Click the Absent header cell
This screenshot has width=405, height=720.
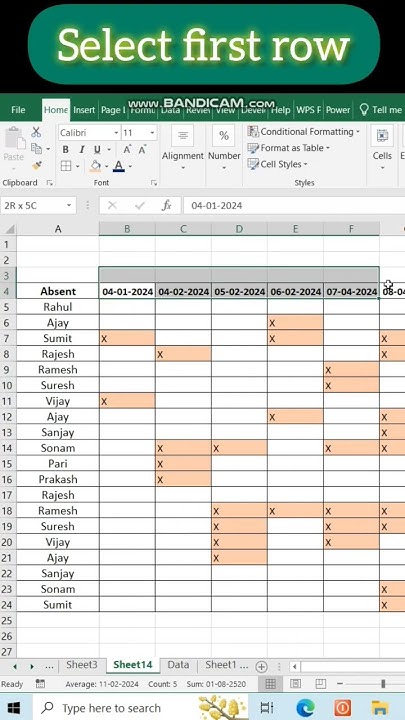point(58,291)
